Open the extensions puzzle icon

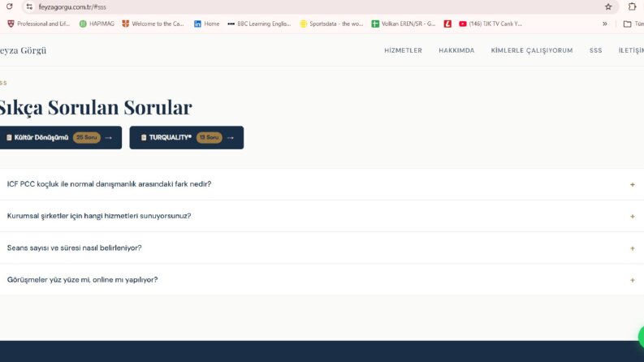(632, 6)
